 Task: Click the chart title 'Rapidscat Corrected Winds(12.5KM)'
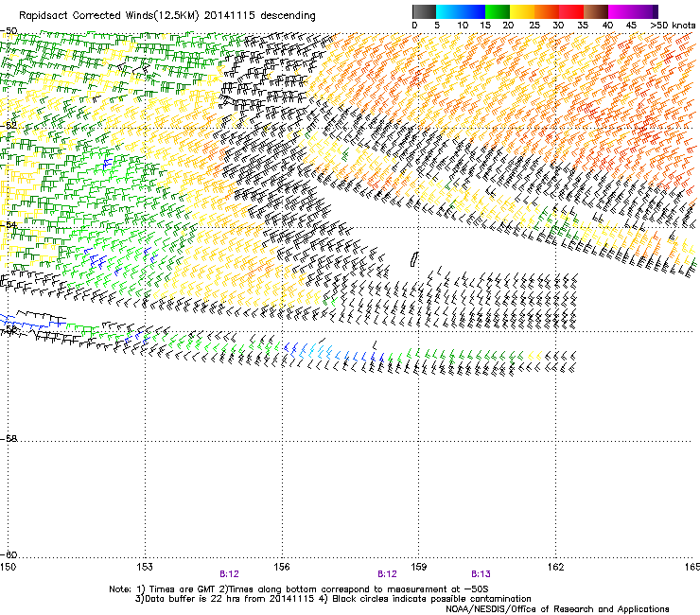click(109, 16)
